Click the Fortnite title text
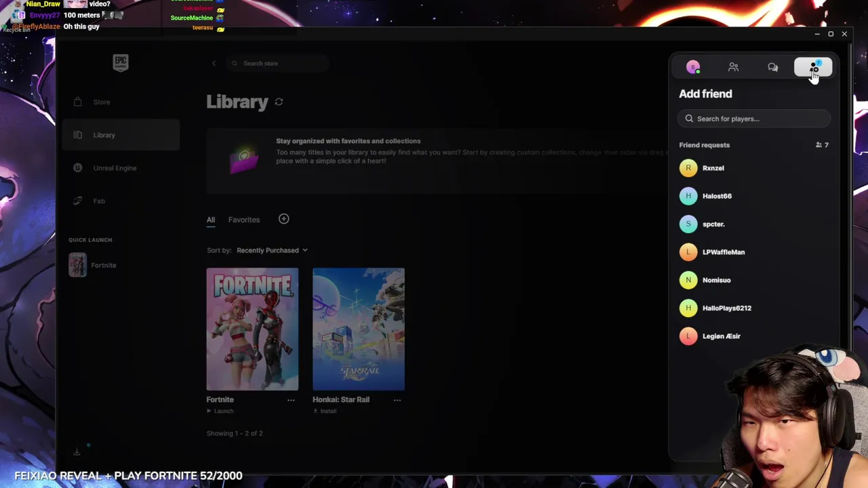This screenshot has width=868, height=488. click(220, 400)
